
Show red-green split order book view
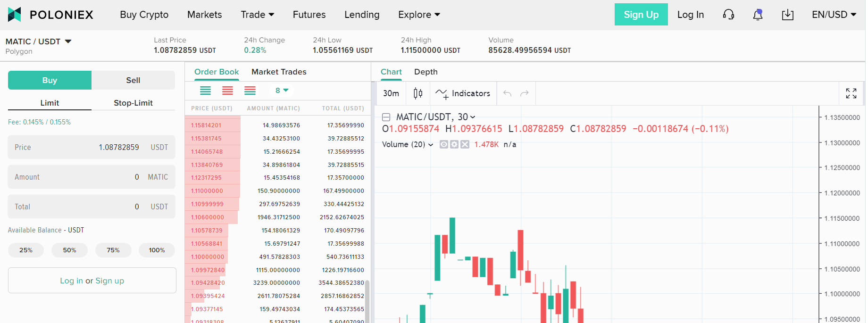pos(250,91)
